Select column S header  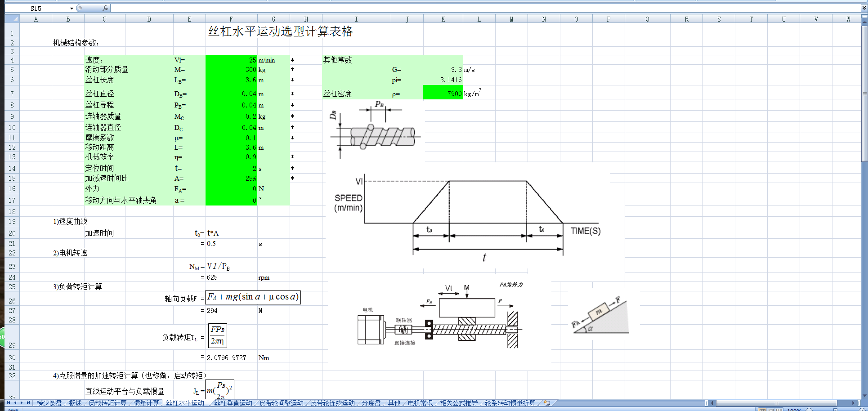[x=719, y=19]
